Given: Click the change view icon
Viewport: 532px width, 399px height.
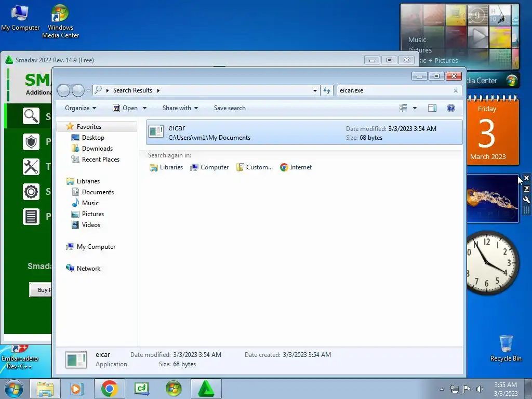Looking at the screenshot, I should tap(403, 108).
